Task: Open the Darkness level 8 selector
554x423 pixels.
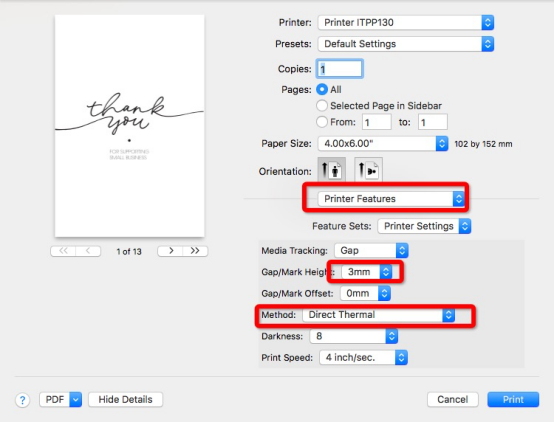Action: coord(354,336)
